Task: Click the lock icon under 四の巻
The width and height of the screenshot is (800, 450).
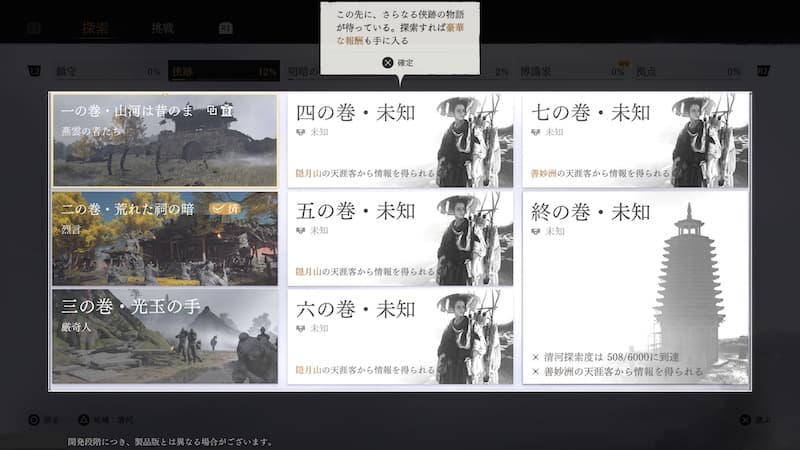Action: pos(302,132)
